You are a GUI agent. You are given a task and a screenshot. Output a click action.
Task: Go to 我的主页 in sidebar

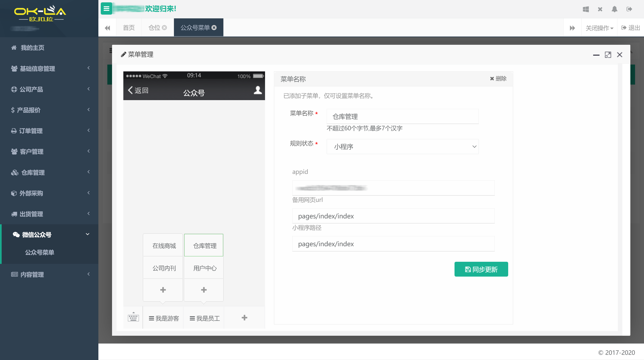tap(49, 48)
